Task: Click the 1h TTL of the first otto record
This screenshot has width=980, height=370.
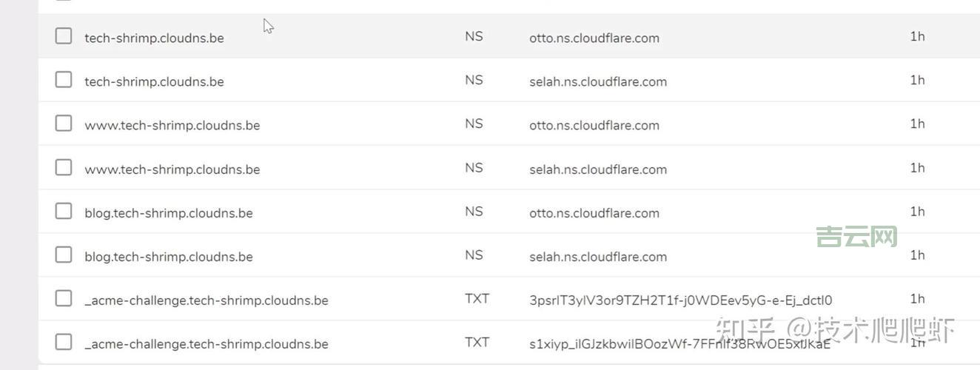Action: coord(917,36)
